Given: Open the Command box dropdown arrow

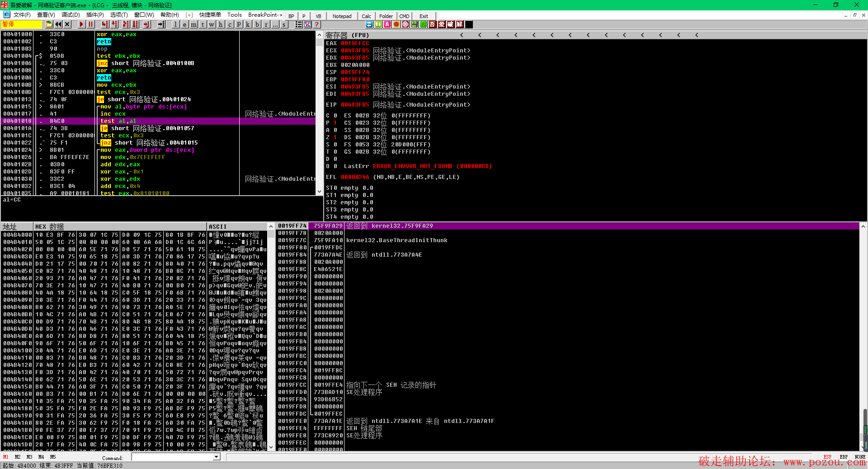Looking at the screenshot, I should click(x=217, y=457).
